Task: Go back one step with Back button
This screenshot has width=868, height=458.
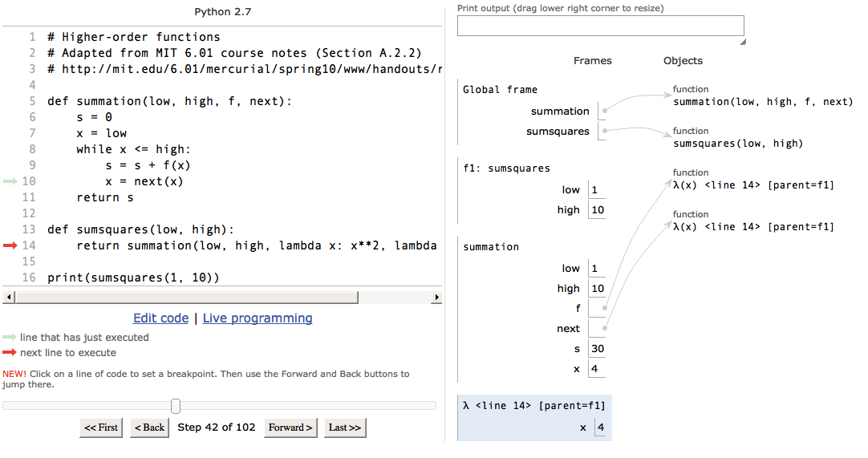Action: point(149,428)
